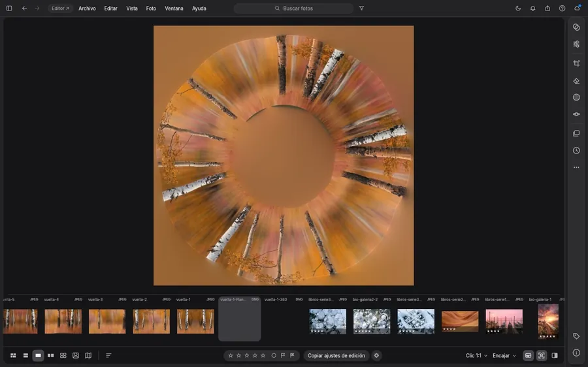This screenshot has width=588, height=367.
Task: Select the Healing eraser tool
Action: tap(576, 80)
